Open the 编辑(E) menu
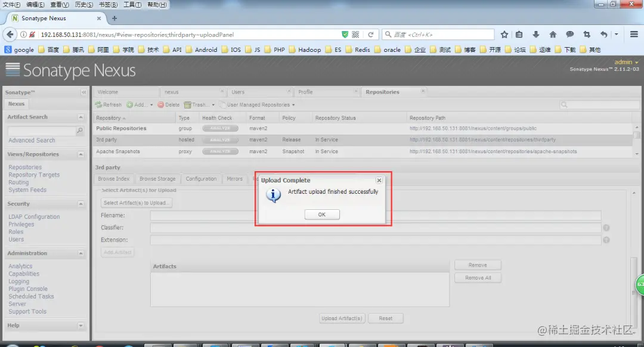The width and height of the screenshot is (644, 347). [x=35, y=5]
